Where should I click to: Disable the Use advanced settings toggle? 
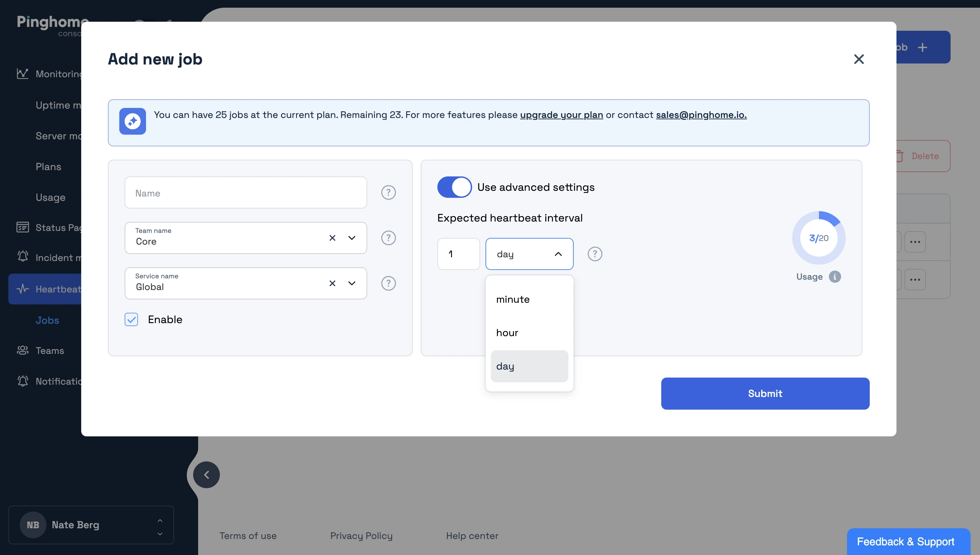point(454,187)
